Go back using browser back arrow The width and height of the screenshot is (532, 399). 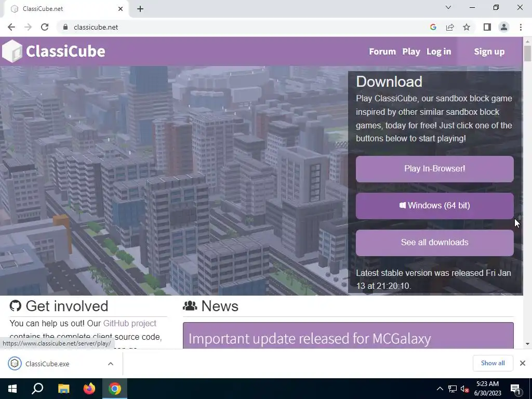pos(11,27)
